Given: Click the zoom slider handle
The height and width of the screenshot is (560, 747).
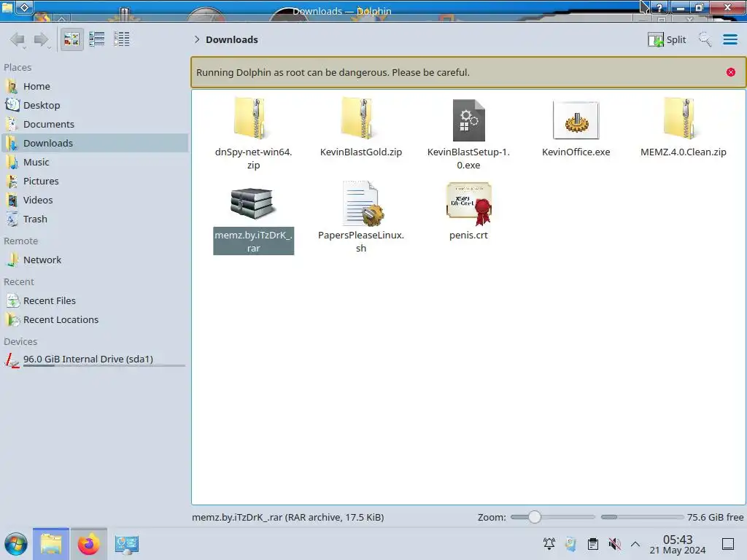Looking at the screenshot, I should click(535, 517).
